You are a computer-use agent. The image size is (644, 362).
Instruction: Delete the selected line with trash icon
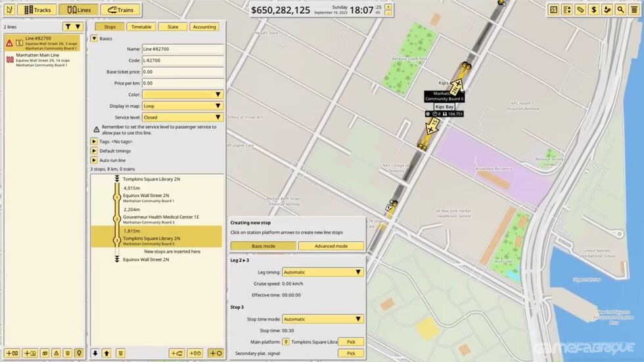point(68,353)
